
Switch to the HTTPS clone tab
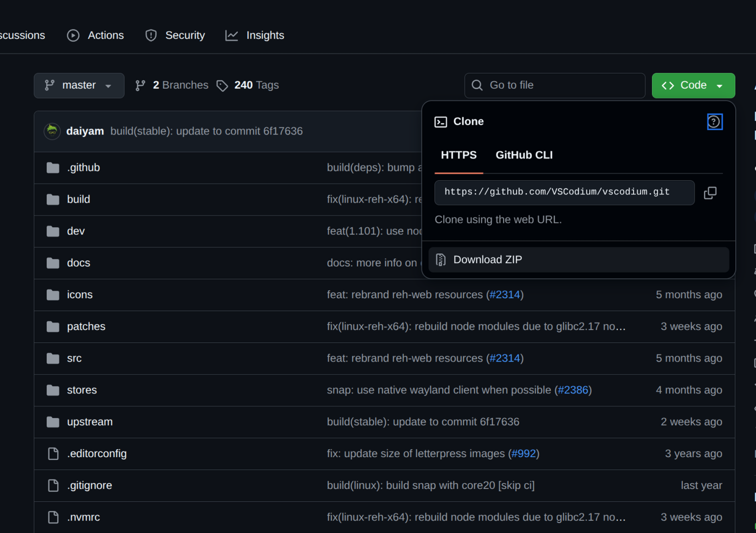tap(459, 155)
